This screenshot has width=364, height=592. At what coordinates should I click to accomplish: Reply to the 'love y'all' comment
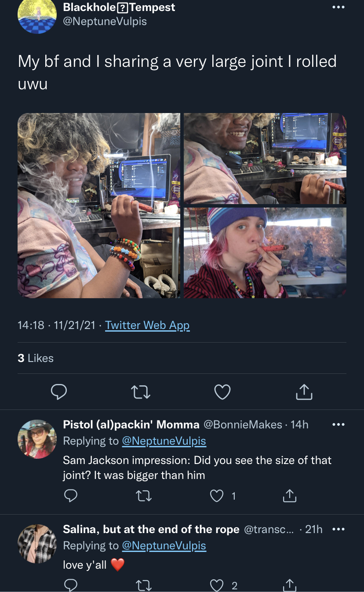(71, 585)
